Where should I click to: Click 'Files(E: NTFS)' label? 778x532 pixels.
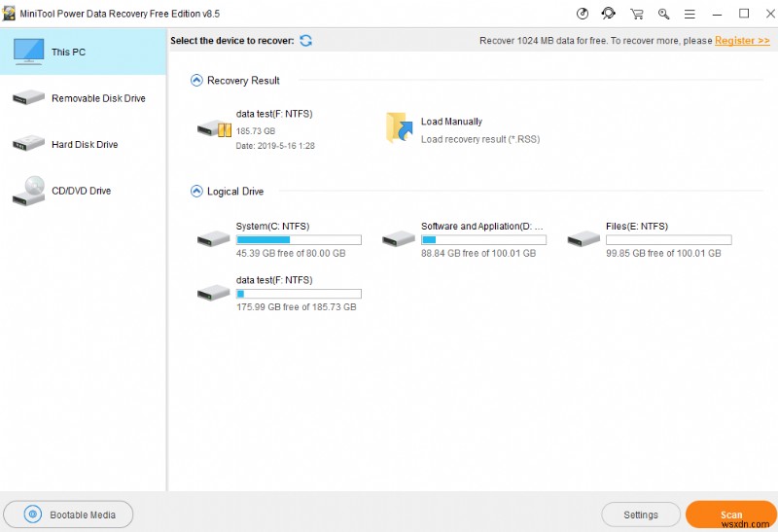(637, 227)
